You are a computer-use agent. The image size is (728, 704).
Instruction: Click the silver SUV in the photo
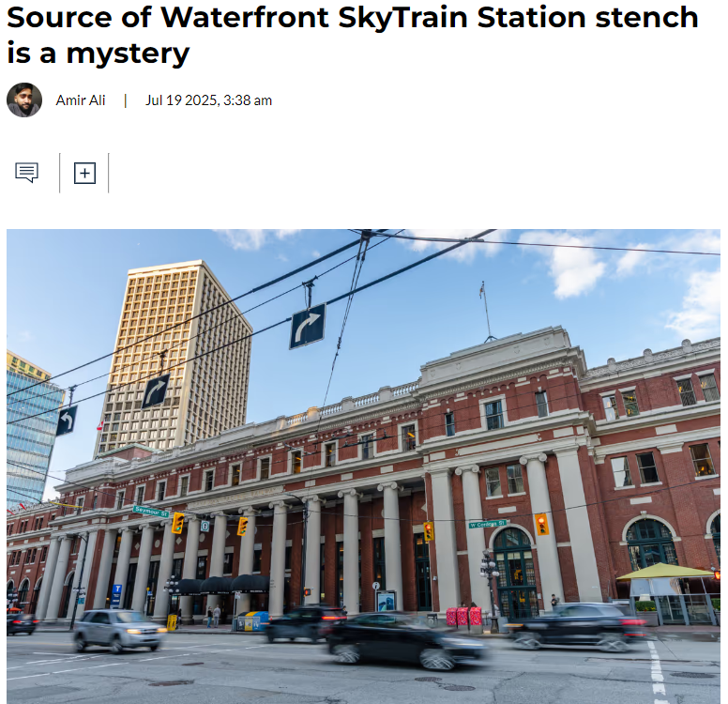119,630
